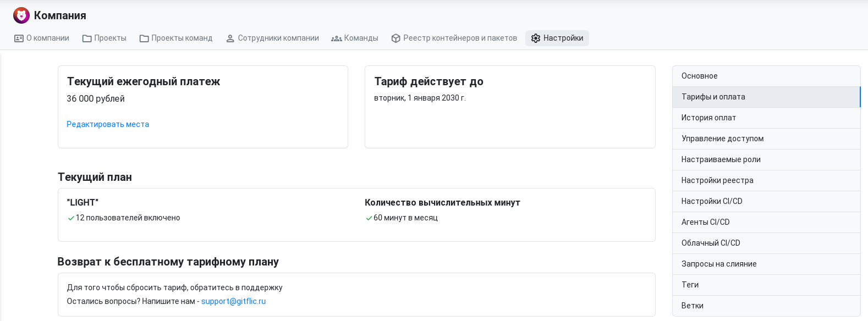Click the gear icon in Настройки tab
This screenshot has width=868, height=321.
(536, 38)
